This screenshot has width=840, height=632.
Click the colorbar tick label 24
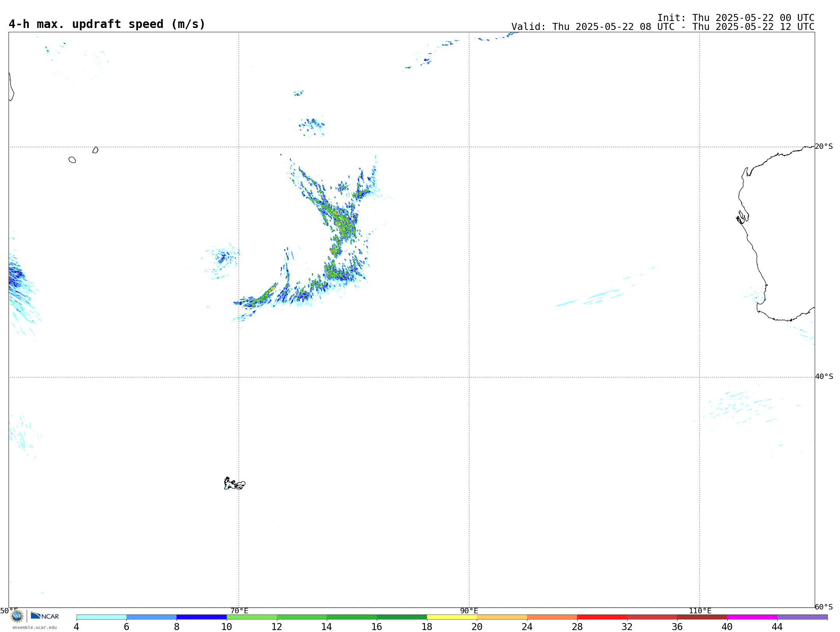527,627
